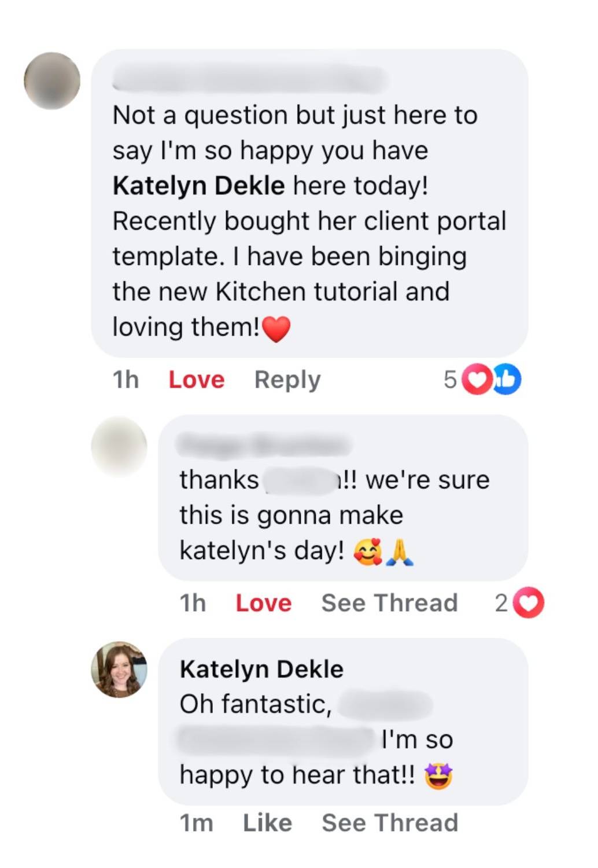The width and height of the screenshot is (598, 868).
Task: Click the blurred avatar on the 'thanks' reply
Action: [119, 445]
